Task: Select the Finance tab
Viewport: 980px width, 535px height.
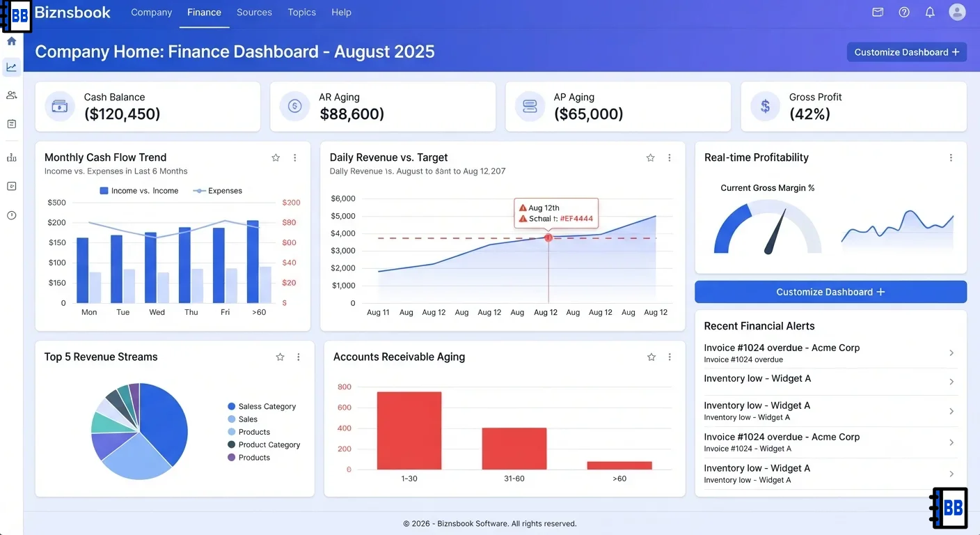Action: (x=204, y=13)
